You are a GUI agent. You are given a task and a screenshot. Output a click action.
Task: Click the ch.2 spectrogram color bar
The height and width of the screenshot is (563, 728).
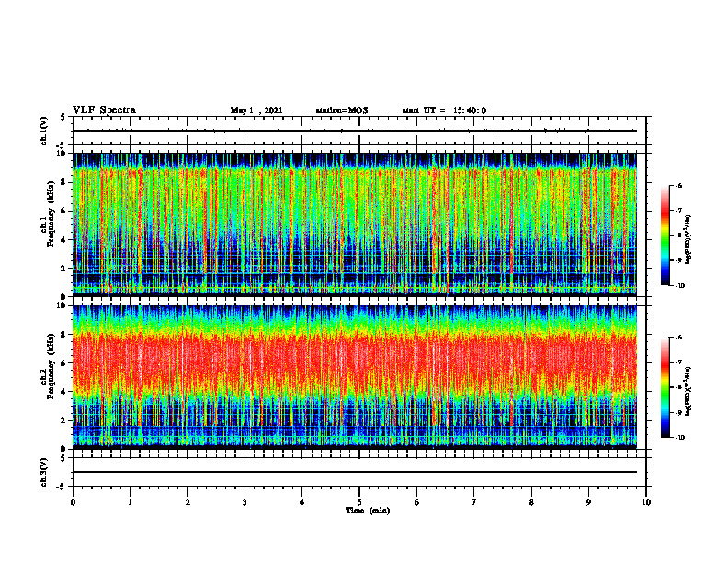(x=665, y=387)
